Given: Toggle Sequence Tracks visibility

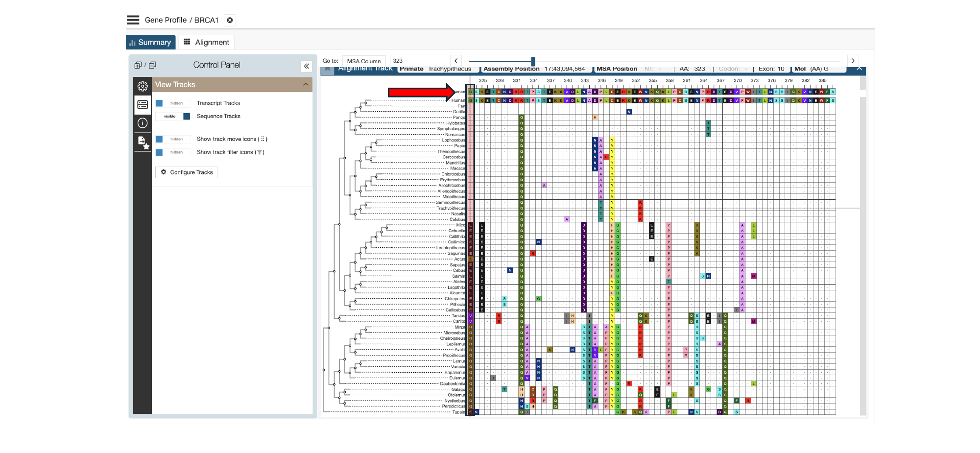Looking at the screenshot, I should [x=173, y=117].
